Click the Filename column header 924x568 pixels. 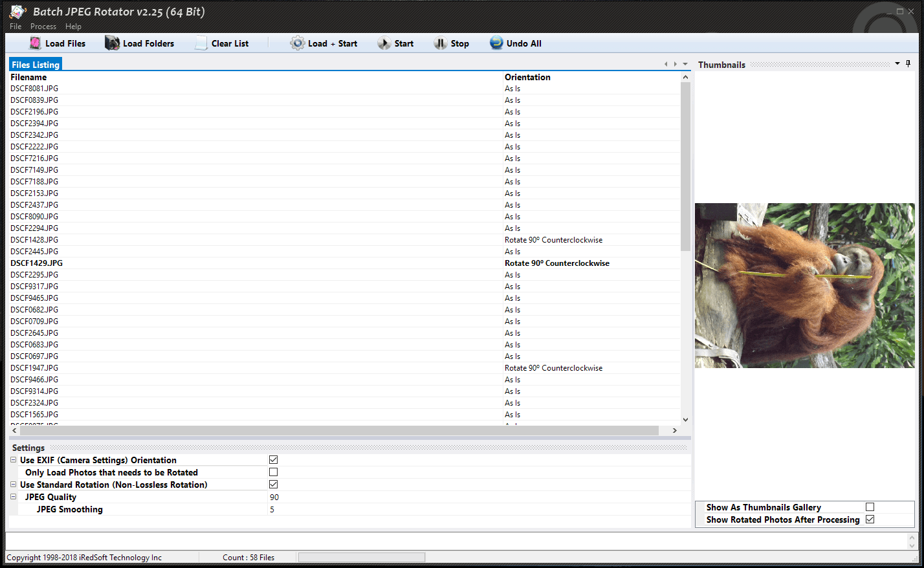(28, 77)
